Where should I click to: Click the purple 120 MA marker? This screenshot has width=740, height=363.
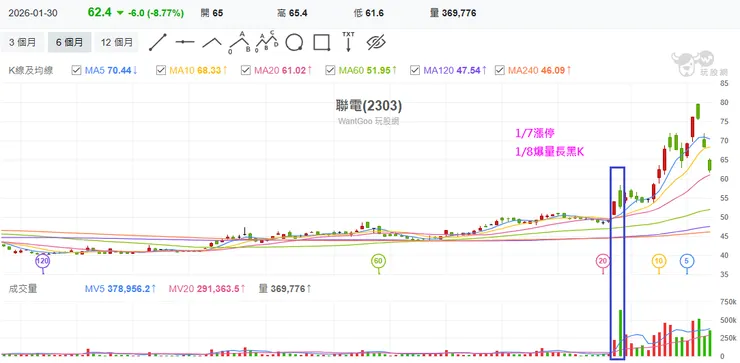click(43, 261)
